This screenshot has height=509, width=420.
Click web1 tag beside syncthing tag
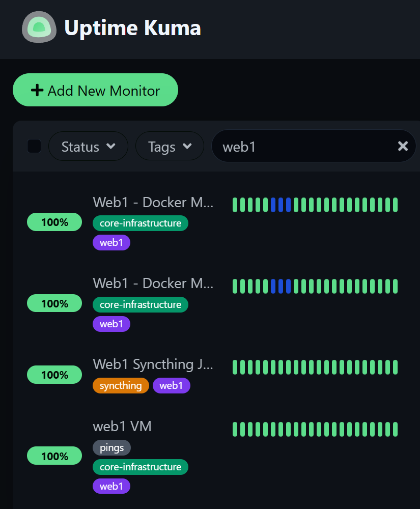[172, 386]
